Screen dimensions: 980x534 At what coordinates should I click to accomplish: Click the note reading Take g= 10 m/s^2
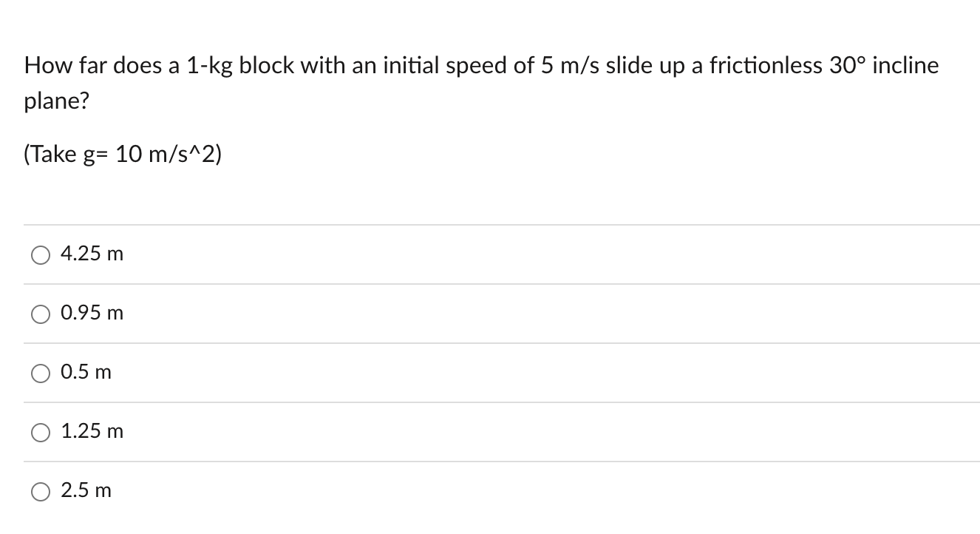[x=123, y=154]
